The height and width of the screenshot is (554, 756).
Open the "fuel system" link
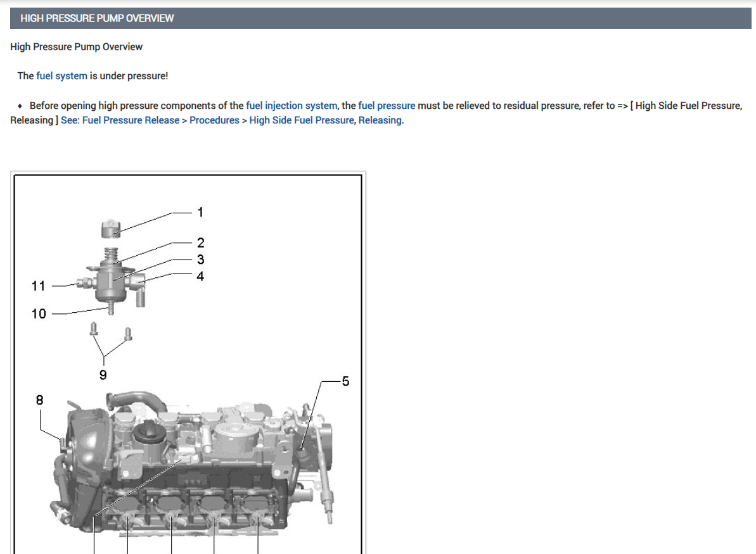(61, 75)
